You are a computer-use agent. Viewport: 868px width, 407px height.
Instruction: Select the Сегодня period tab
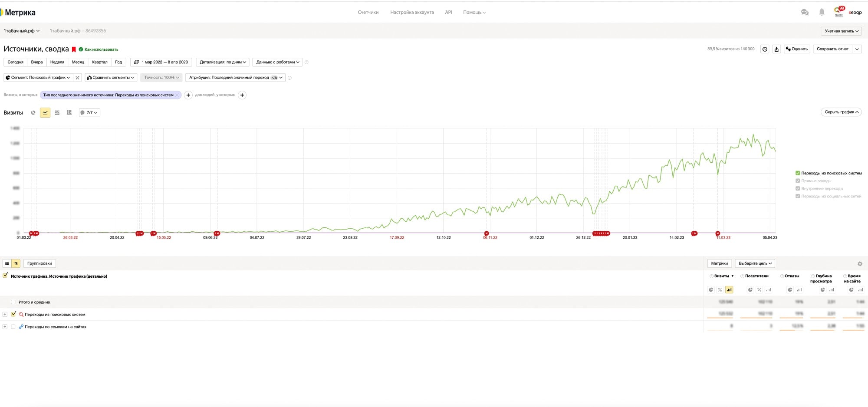(15, 62)
